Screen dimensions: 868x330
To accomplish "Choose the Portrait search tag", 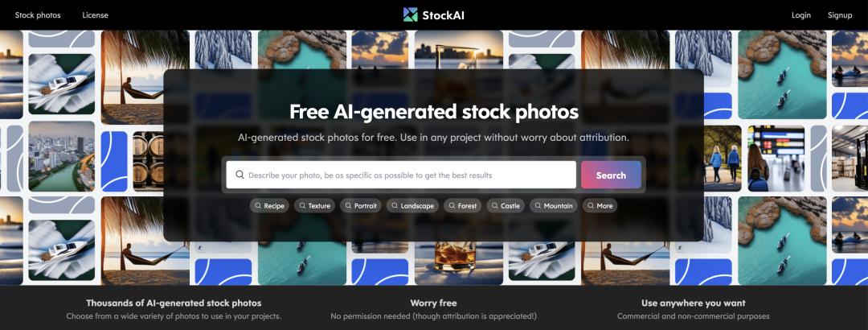I will tap(361, 206).
